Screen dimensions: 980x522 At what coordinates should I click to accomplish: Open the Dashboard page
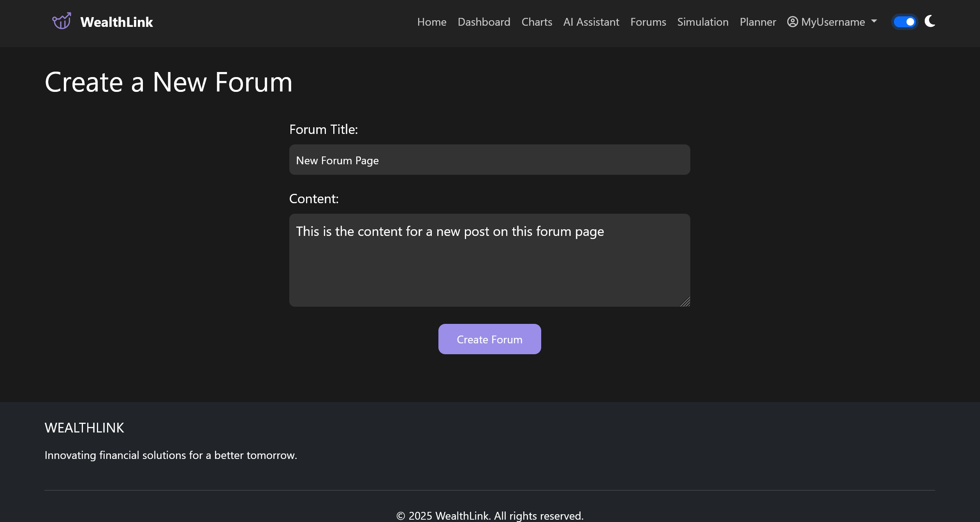[x=484, y=22]
